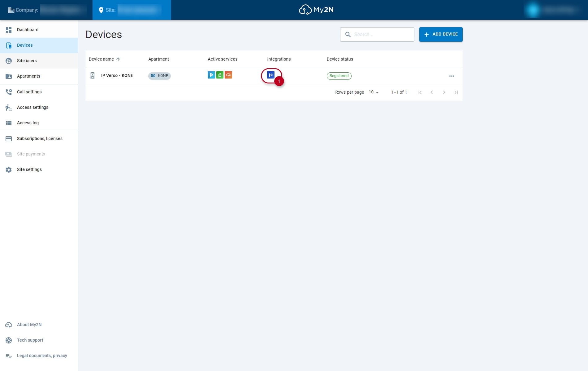Click the orange cloud service icon
Screen dimensions: 588x371
[x=228, y=75]
